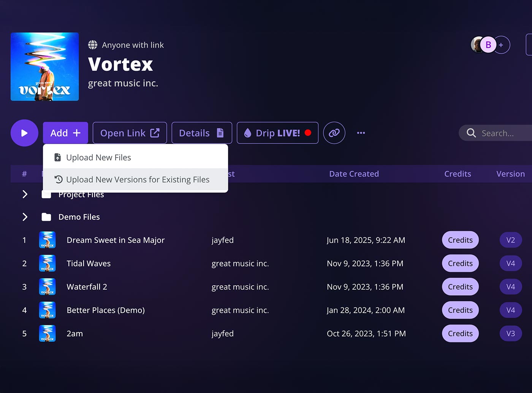Click the Search field
This screenshot has height=393, width=532.
tap(496, 133)
